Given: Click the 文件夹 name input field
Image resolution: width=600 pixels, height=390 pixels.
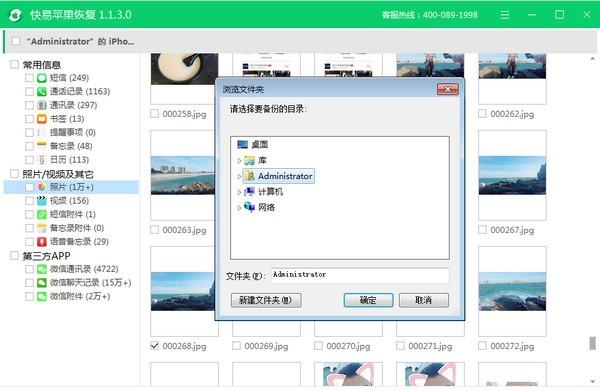Looking at the screenshot, I should 360,275.
